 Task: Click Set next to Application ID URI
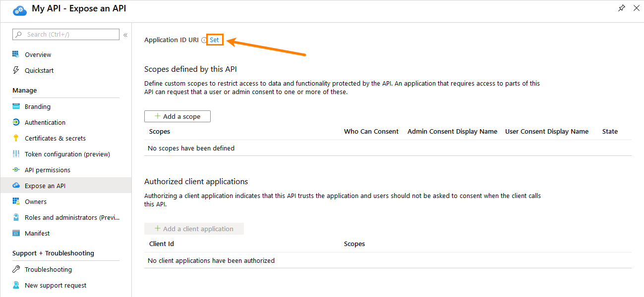214,40
